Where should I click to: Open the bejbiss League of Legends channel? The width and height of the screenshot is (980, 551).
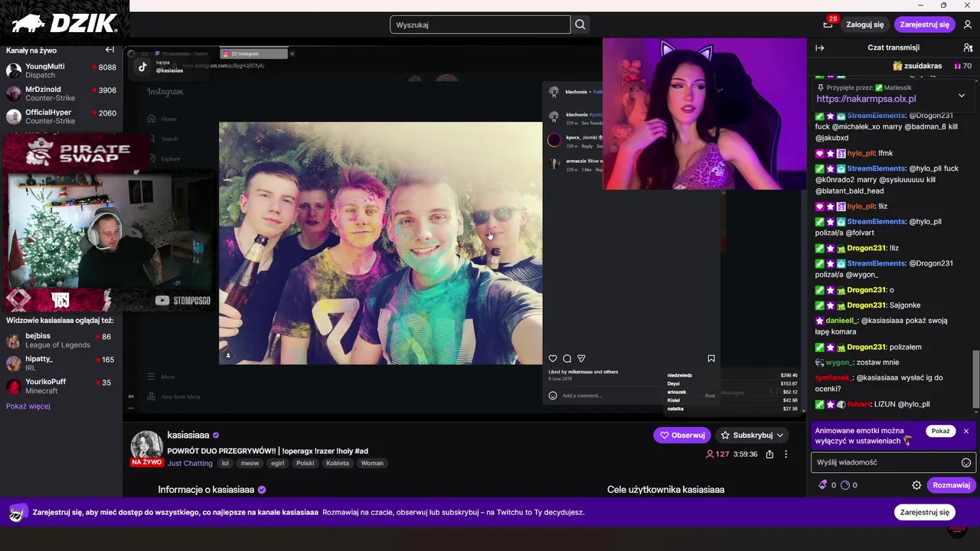click(x=61, y=341)
